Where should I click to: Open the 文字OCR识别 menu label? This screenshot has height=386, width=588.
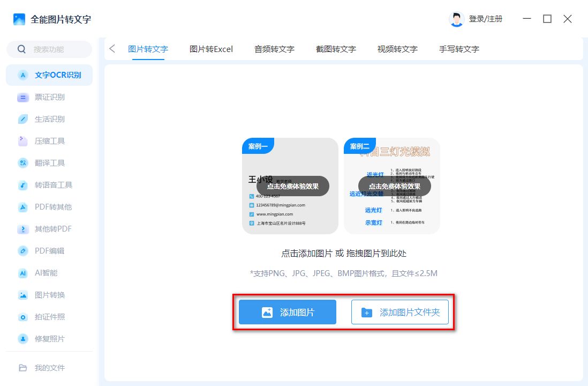[x=58, y=75]
